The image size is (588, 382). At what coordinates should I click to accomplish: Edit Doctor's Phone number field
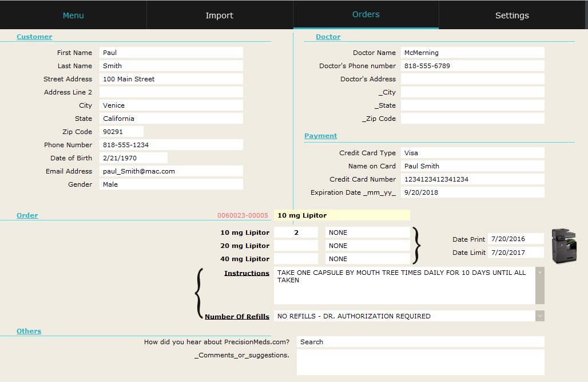click(x=472, y=66)
